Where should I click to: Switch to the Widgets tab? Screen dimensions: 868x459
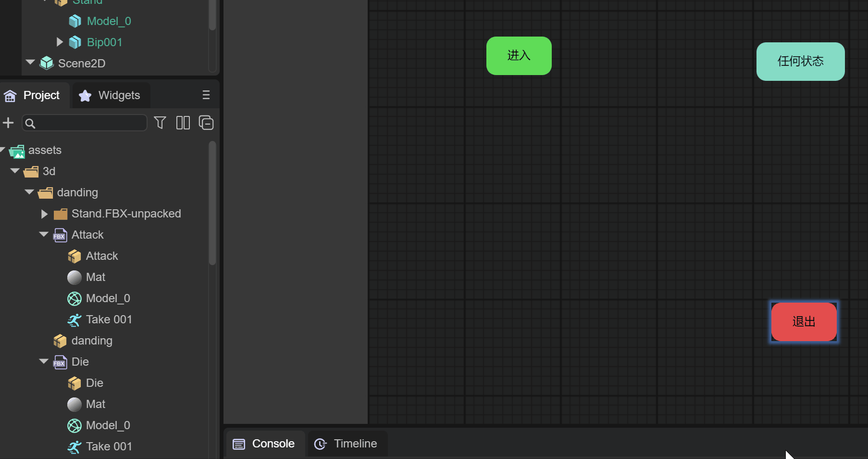click(111, 95)
